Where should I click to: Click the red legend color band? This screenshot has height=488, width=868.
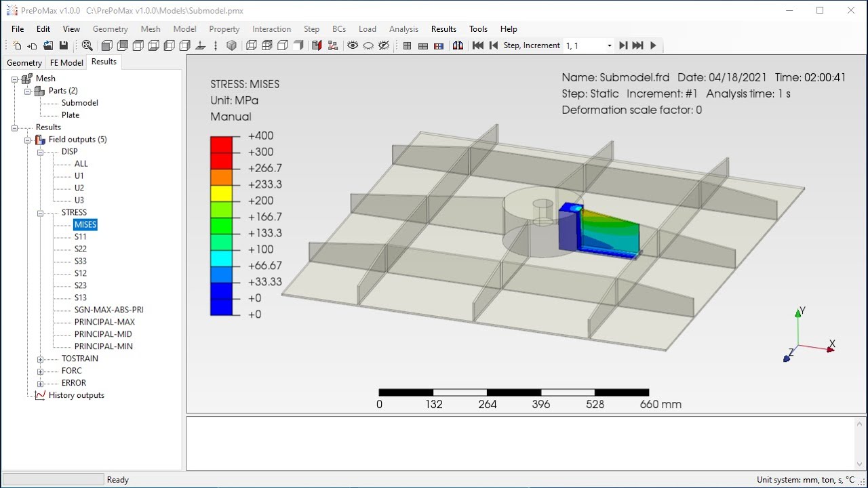pos(221,144)
